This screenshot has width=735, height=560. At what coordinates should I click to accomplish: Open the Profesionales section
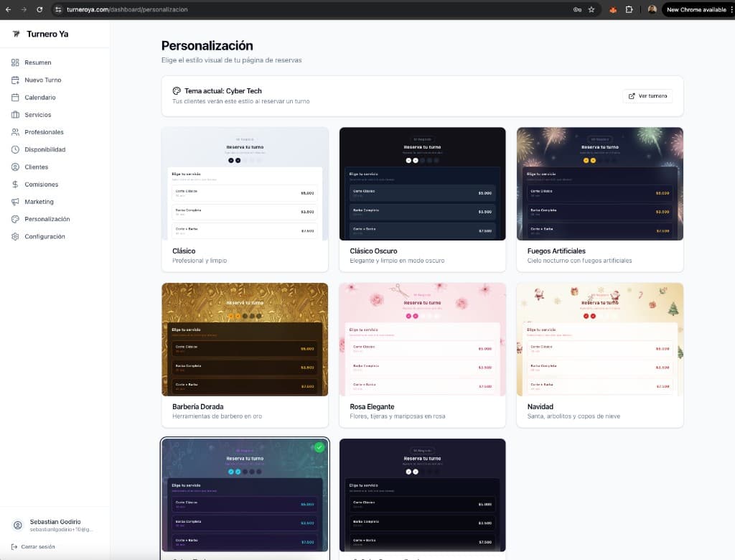(44, 132)
